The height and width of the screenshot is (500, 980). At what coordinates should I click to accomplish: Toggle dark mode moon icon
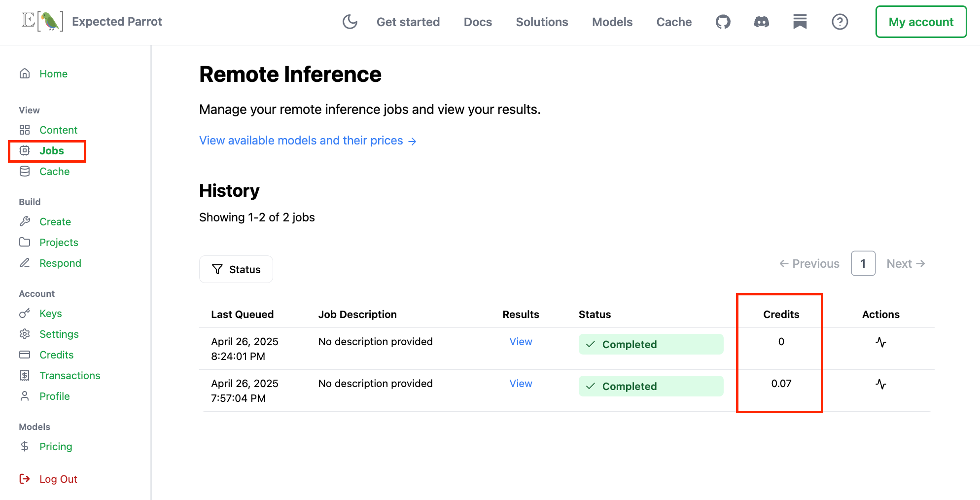point(350,22)
